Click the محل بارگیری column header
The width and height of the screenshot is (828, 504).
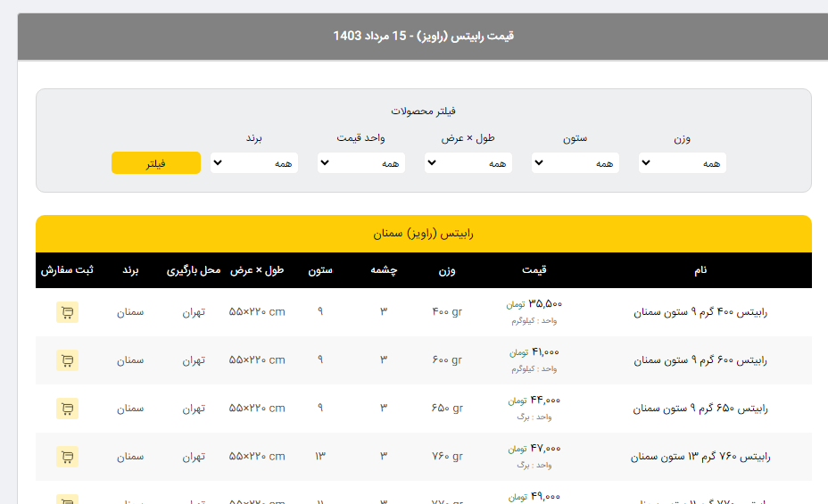194,270
